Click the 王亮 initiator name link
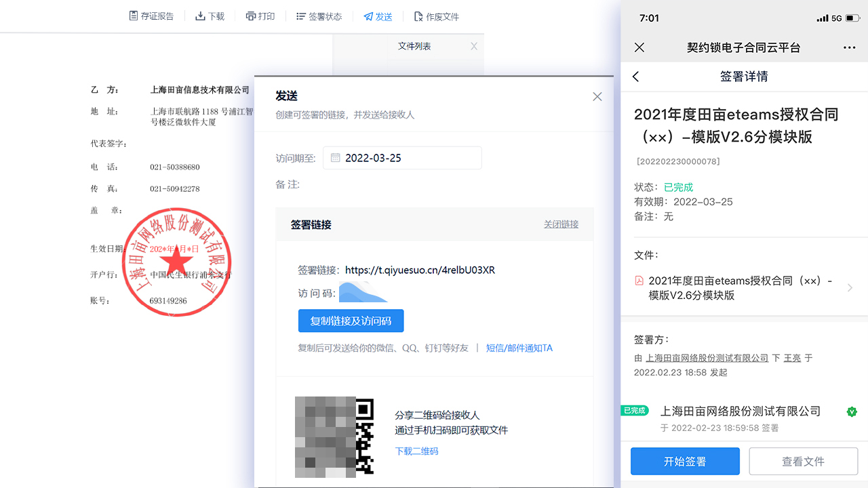 point(792,358)
